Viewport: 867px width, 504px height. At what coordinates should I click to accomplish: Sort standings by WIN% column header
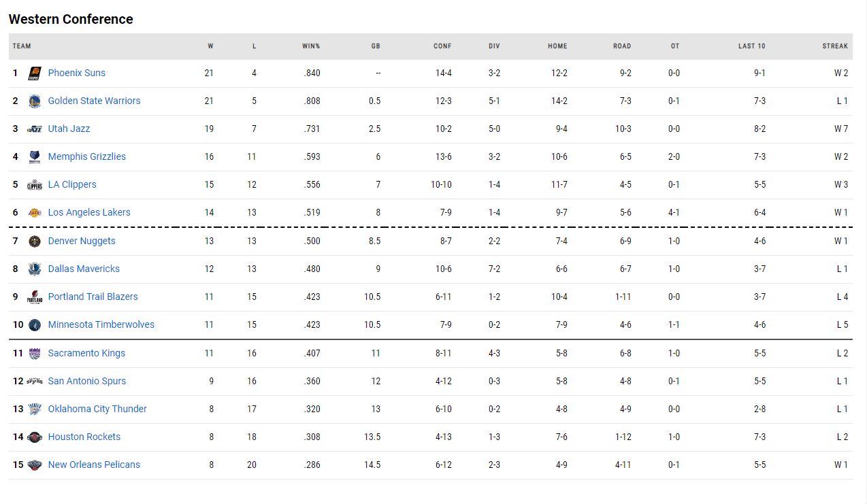tap(311, 46)
